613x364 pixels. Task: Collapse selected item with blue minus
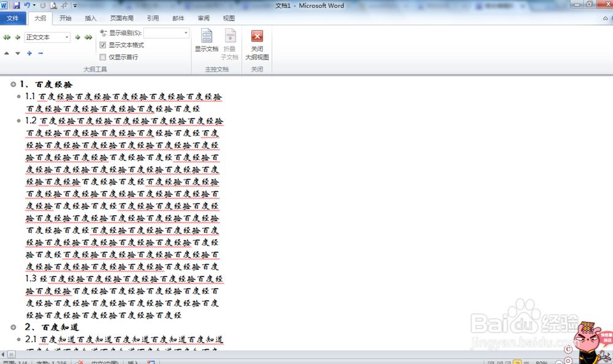click(x=40, y=53)
